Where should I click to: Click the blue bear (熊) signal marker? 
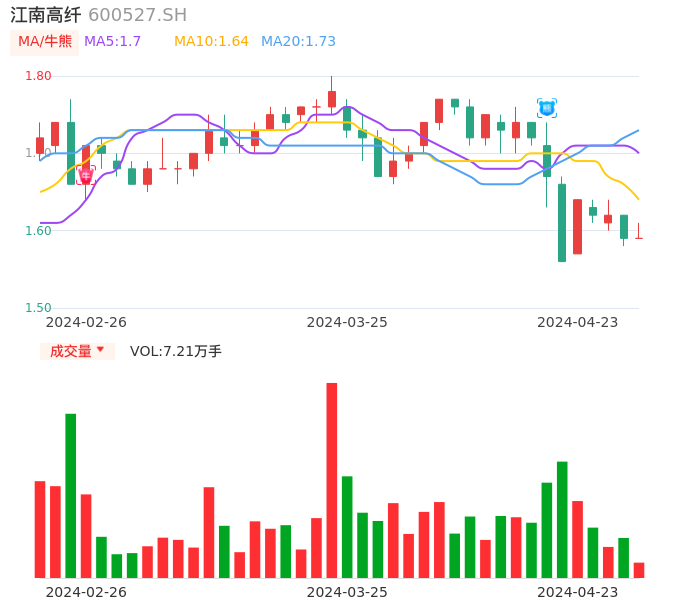(x=546, y=107)
